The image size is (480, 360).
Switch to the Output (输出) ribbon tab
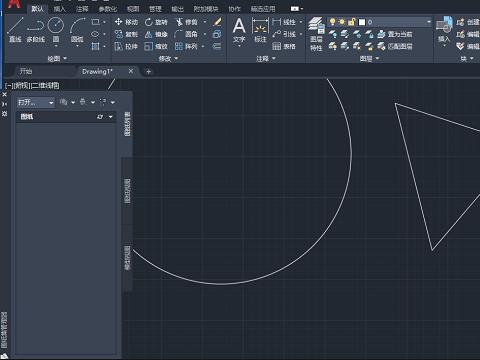[177, 9]
